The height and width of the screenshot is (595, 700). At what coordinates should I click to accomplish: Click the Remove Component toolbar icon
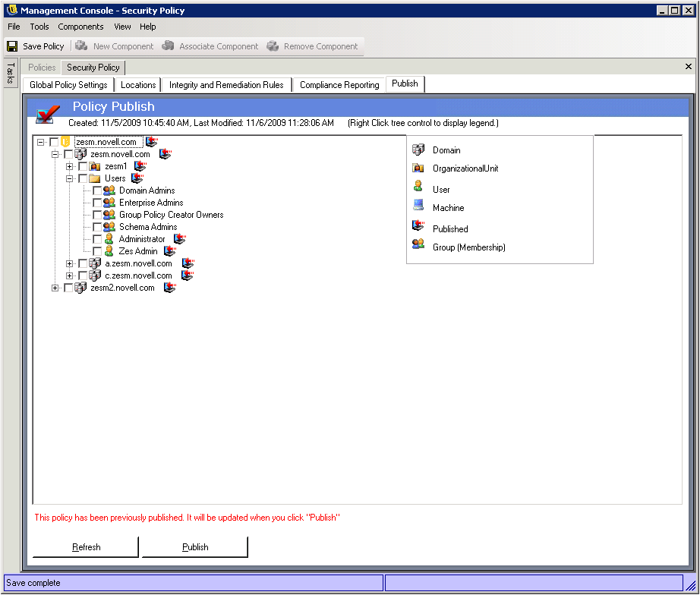[273, 46]
